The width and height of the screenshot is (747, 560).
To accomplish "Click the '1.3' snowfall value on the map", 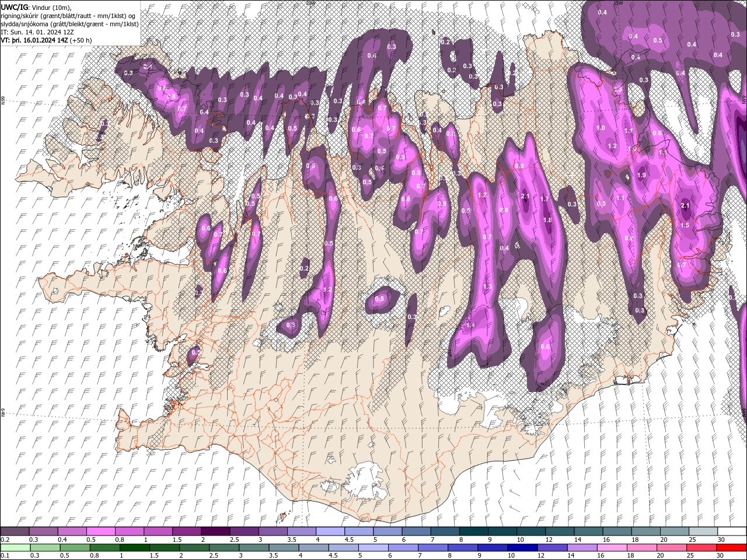I will tap(487, 286).
